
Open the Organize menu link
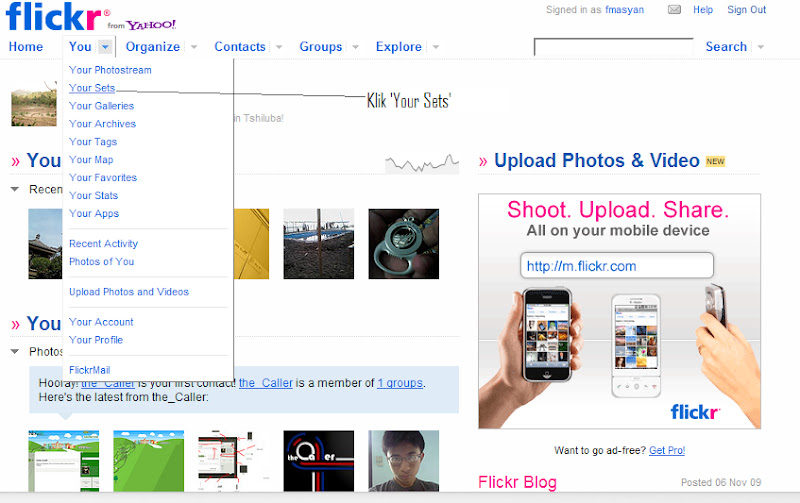153,46
